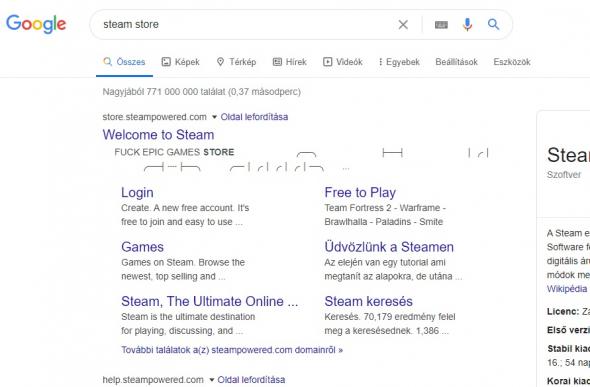The height and width of the screenshot is (387, 590).
Task: Click the 'Licenc:' row in knowledge panel
Action: pos(568,311)
